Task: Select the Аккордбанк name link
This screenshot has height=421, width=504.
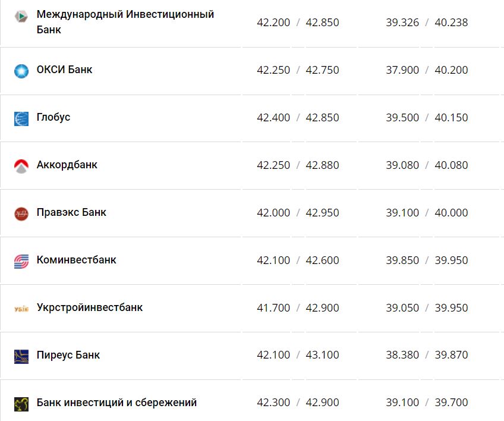Action: [x=67, y=165]
